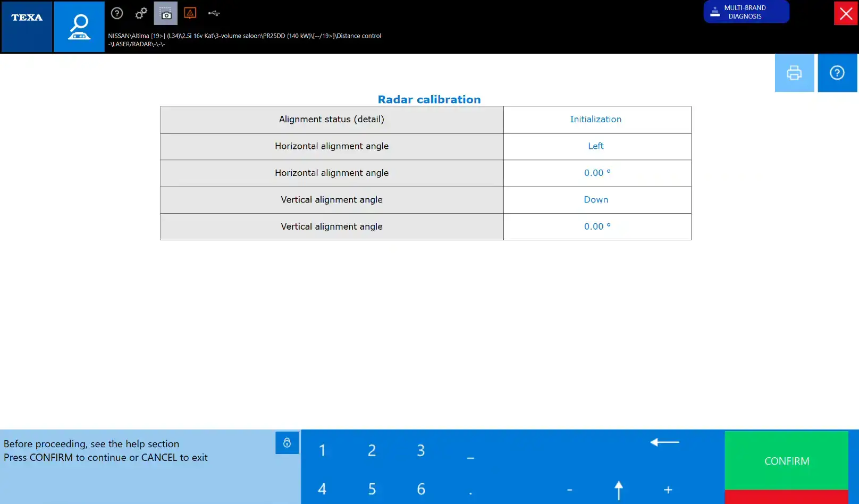Click the red cancel button below CONFIRM
The height and width of the screenshot is (504, 859).
click(x=787, y=497)
